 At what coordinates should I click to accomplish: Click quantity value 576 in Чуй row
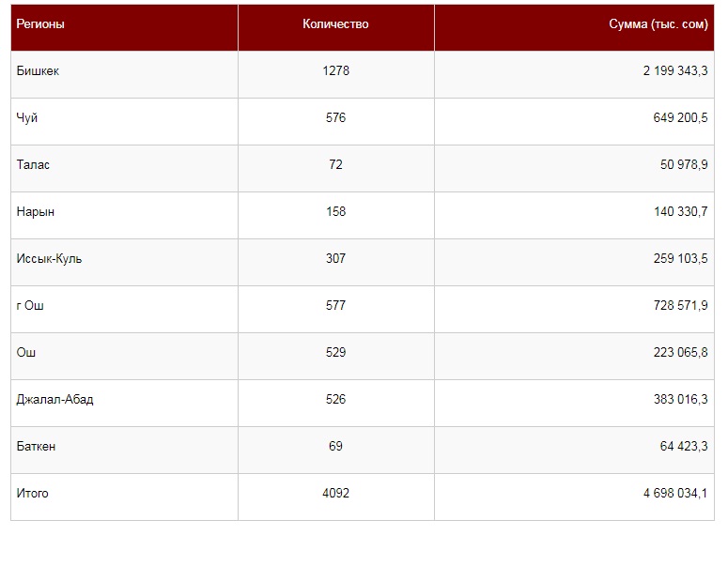coord(335,117)
